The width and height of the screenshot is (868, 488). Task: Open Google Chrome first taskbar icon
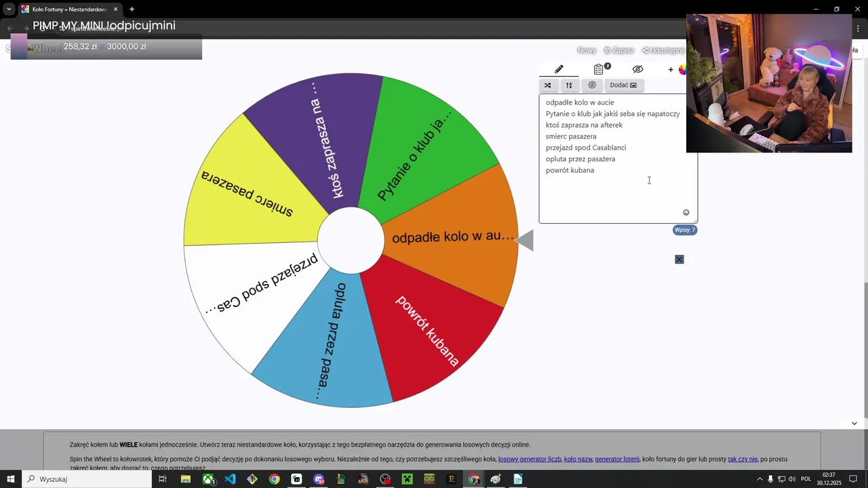point(274,479)
